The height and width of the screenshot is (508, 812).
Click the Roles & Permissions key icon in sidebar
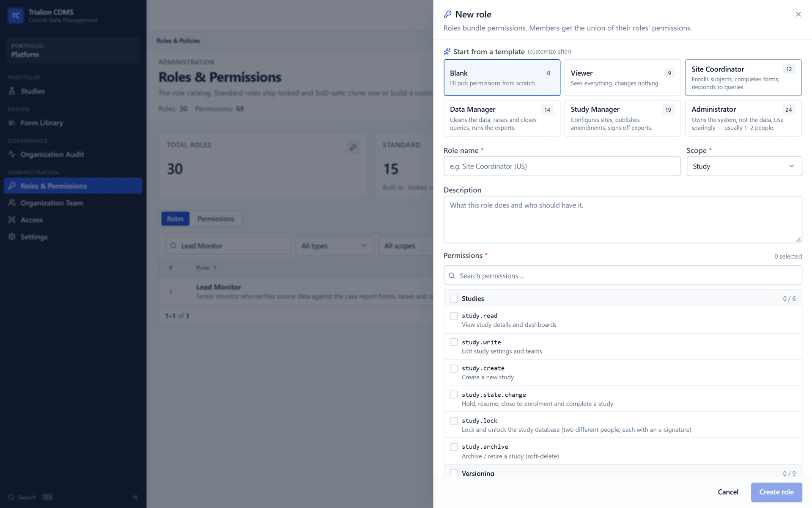[x=12, y=186]
